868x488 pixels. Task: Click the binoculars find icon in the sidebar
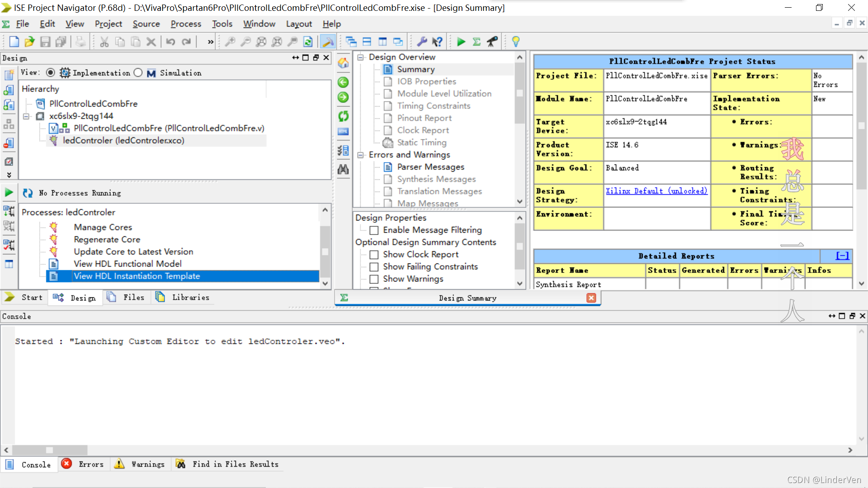tap(344, 169)
